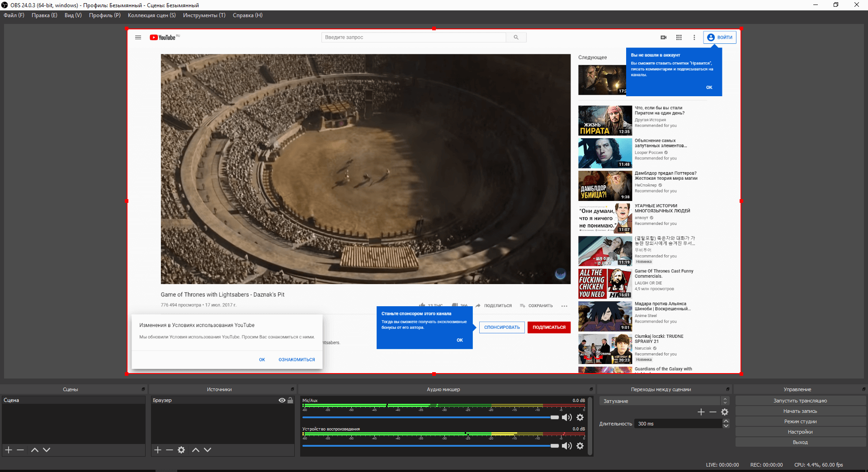
Task: Increase transition duration stepper arrow
Action: (726, 421)
